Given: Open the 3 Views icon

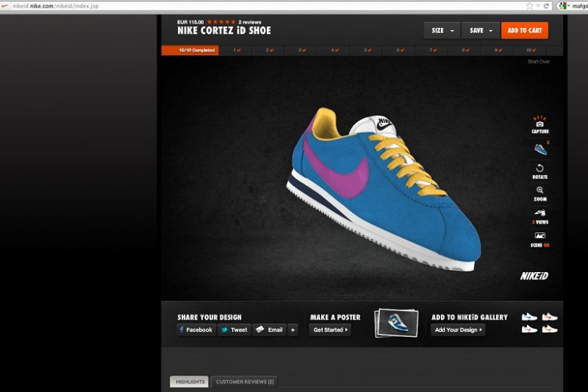Looking at the screenshot, I should [x=540, y=213].
